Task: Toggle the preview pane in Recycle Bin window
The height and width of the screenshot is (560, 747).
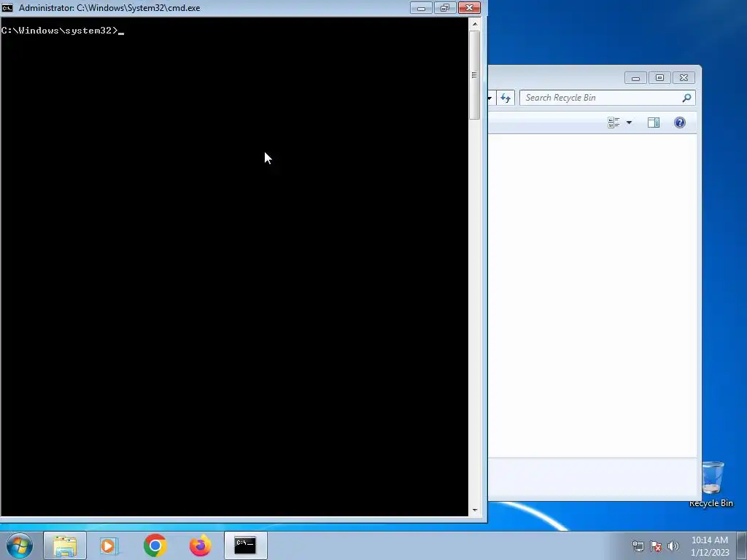Action: click(654, 122)
